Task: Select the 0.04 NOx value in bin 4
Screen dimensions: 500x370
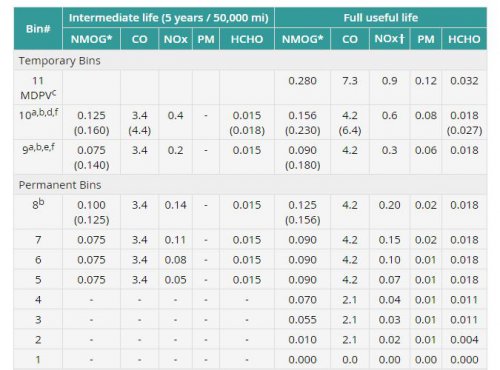Action: [390, 300]
